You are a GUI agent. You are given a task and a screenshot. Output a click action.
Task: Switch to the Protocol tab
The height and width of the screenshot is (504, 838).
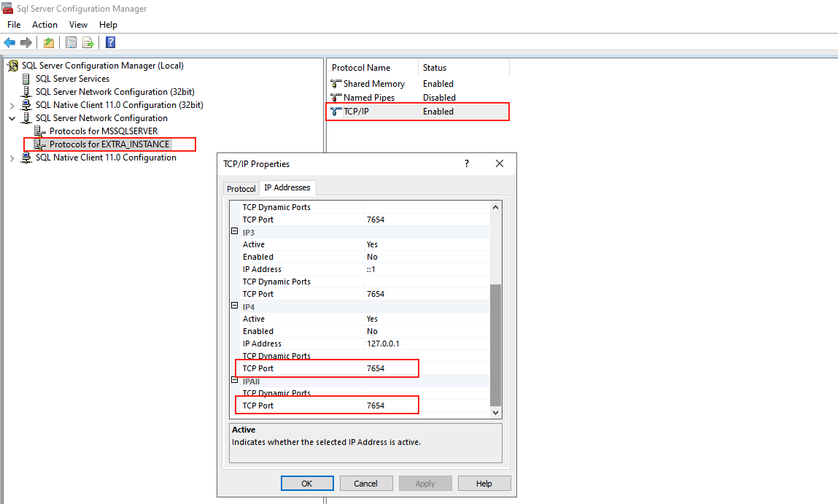click(x=241, y=189)
